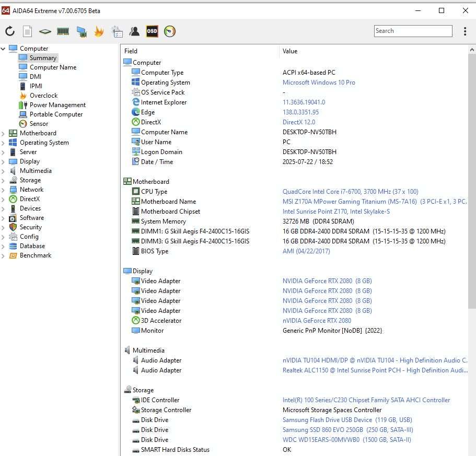Viewport: 476px width, 456px height.
Task: Expand the Motherboard tree node
Action: tap(3, 133)
